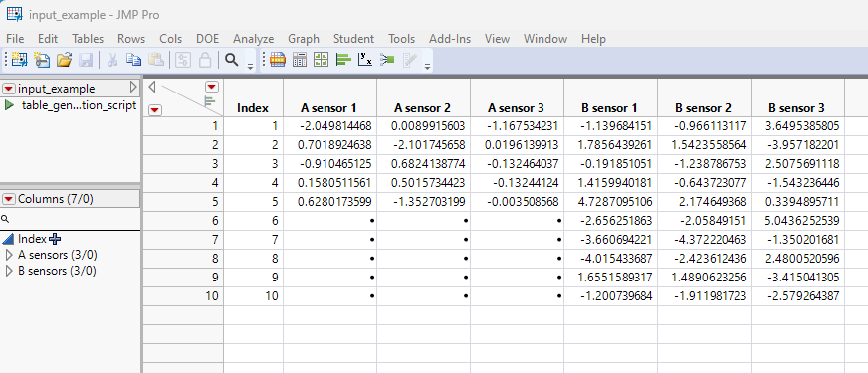Select the B sensor 1 column header
This screenshot has height=373, width=868.
click(x=610, y=97)
